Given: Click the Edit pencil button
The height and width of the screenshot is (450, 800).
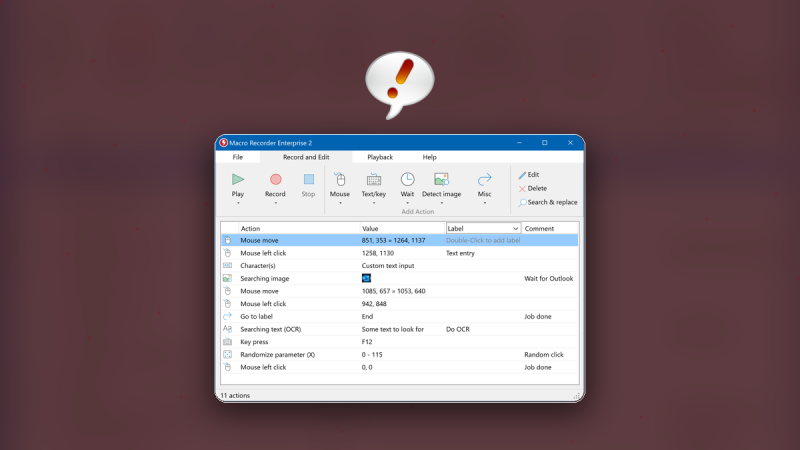Looking at the screenshot, I should [529, 174].
